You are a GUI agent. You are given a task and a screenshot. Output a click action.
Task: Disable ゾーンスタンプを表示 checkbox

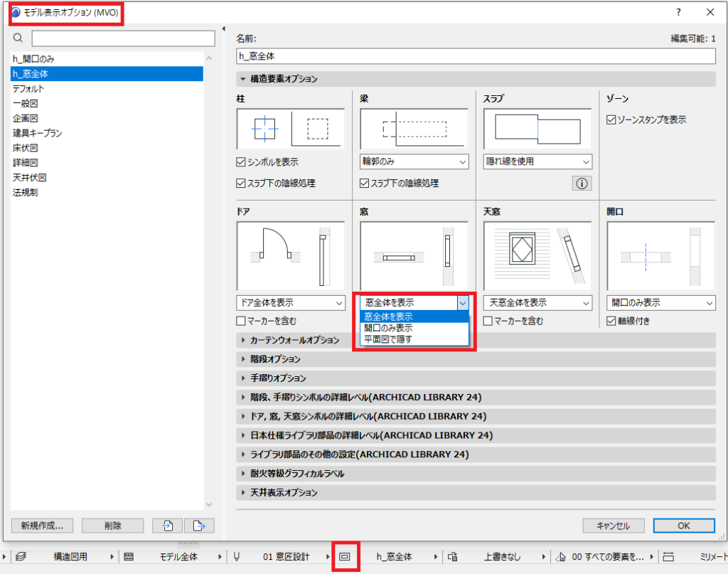point(611,119)
